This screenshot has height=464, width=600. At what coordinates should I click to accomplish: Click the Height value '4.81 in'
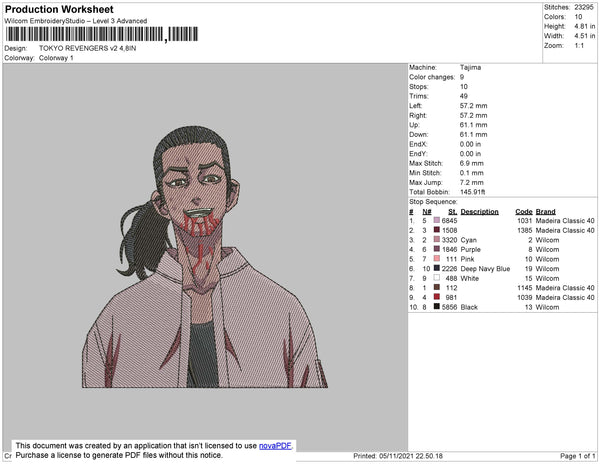(584, 26)
